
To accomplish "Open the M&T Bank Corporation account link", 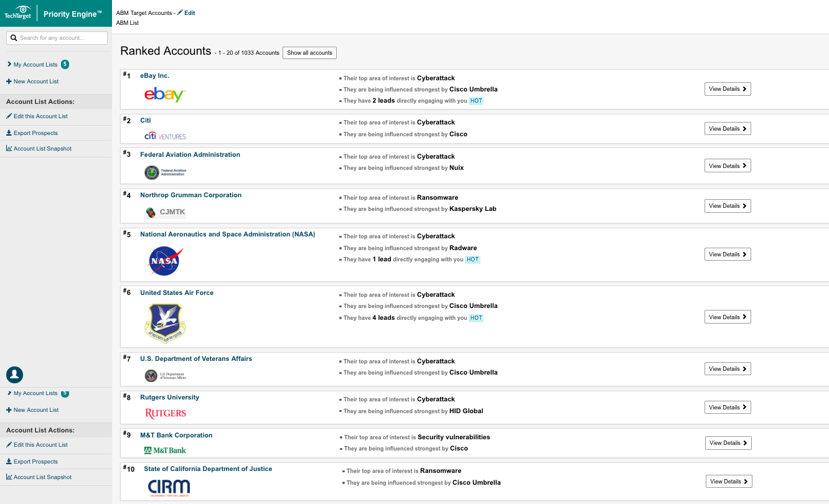I will pyautogui.click(x=176, y=436).
